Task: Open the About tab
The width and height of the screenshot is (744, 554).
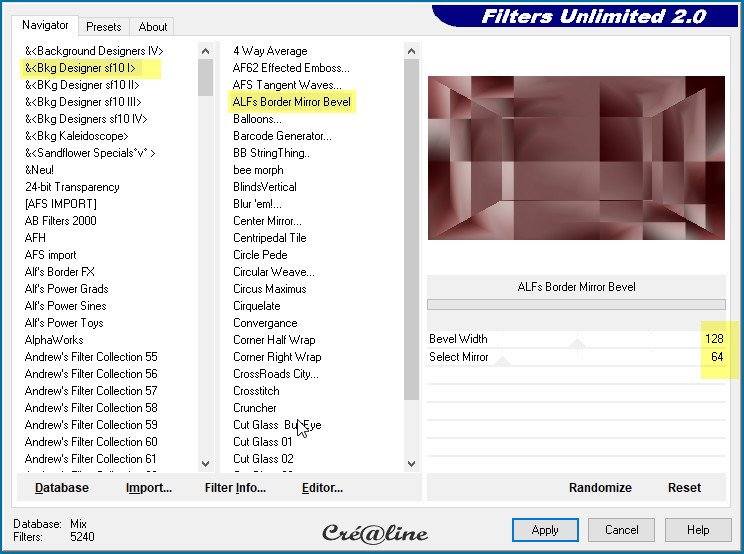Action: [x=153, y=27]
